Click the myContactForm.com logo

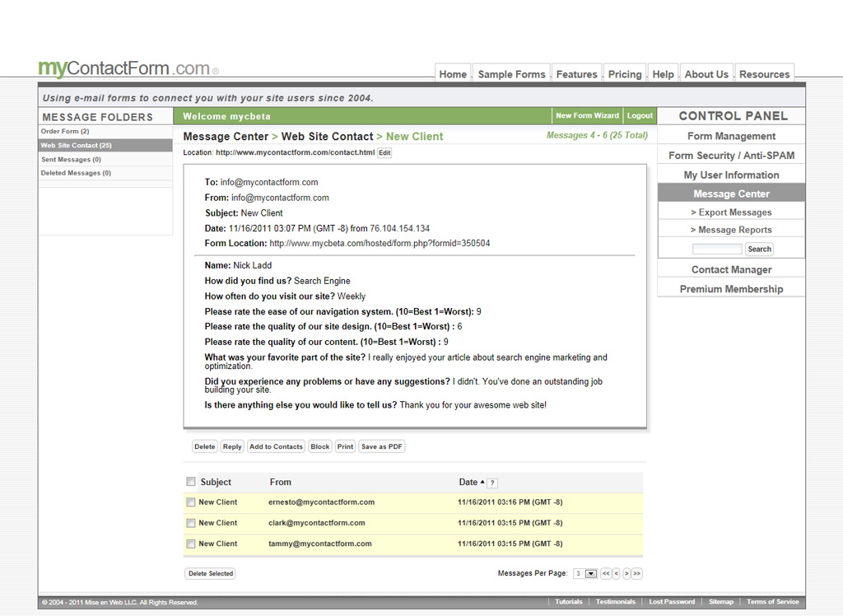[128, 68]
